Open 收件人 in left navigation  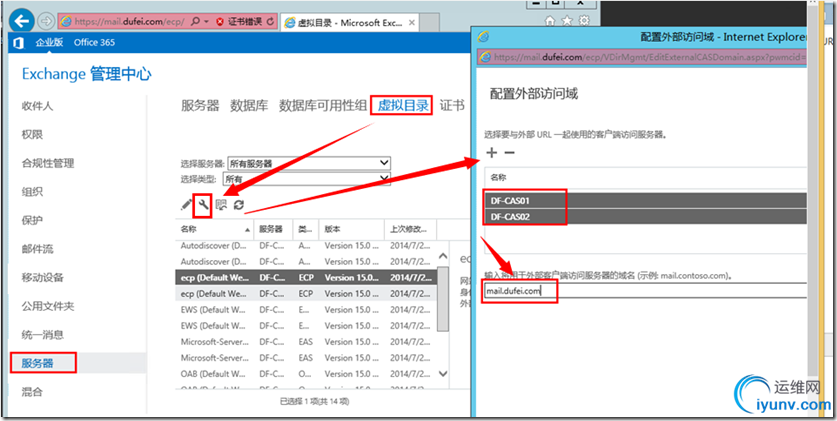click(x=37, y=106)
